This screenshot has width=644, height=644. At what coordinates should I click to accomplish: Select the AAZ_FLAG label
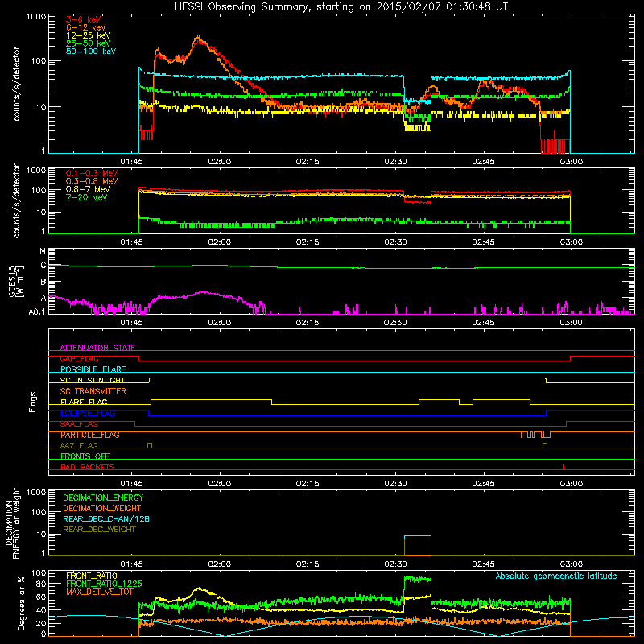[79, 445]
